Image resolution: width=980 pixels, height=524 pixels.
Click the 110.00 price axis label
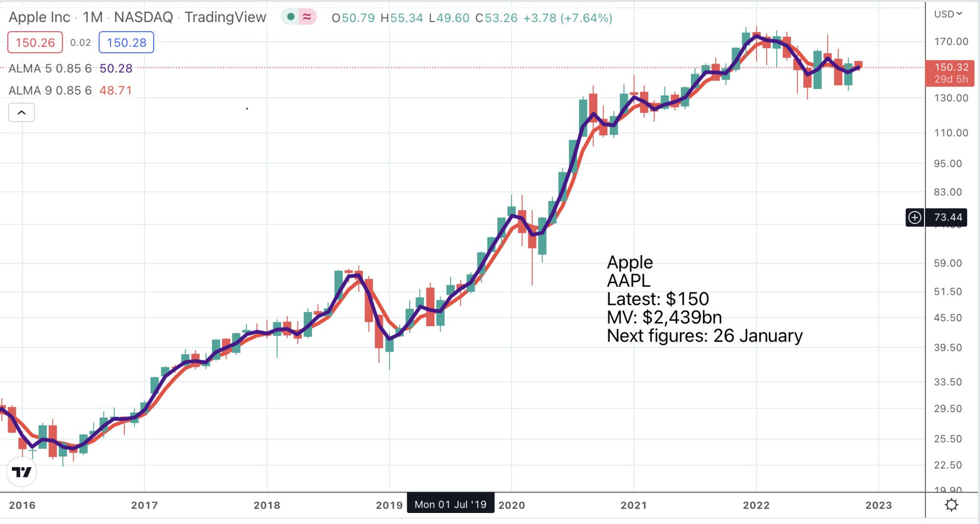pos(951,133)
